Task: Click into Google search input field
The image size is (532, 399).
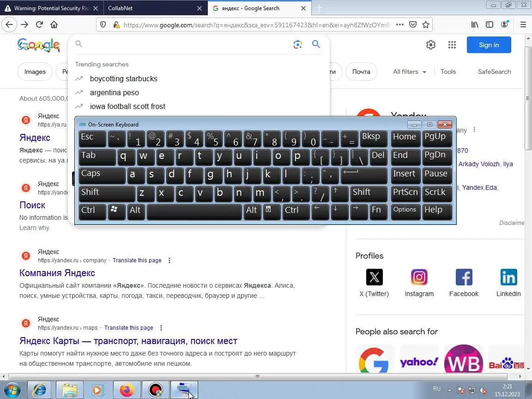Action: click(x=187, y=44)
